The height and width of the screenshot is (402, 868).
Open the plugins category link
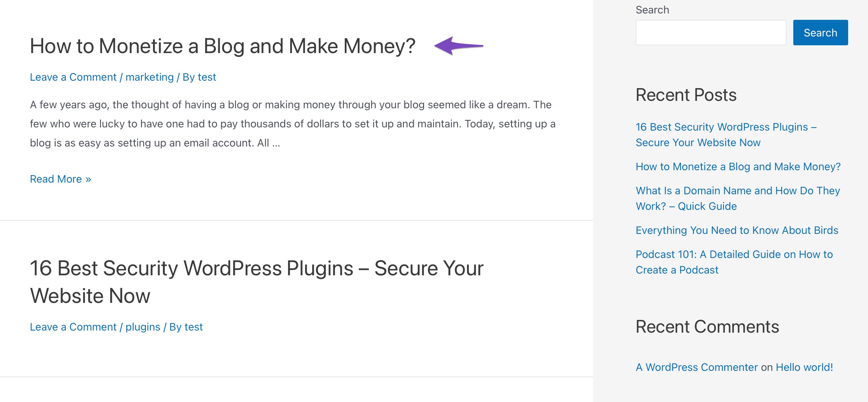pos(143,327)
